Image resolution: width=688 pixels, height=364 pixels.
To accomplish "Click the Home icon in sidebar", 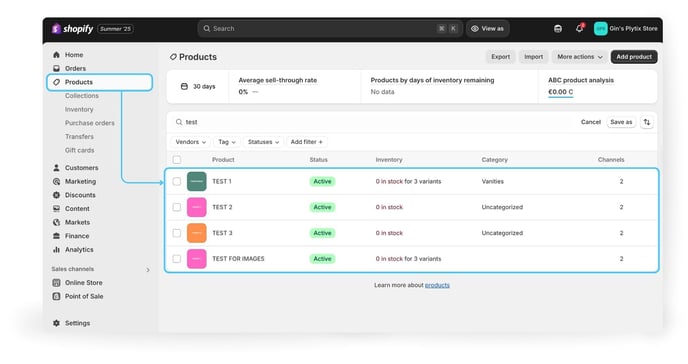I will tap(56, 55).
